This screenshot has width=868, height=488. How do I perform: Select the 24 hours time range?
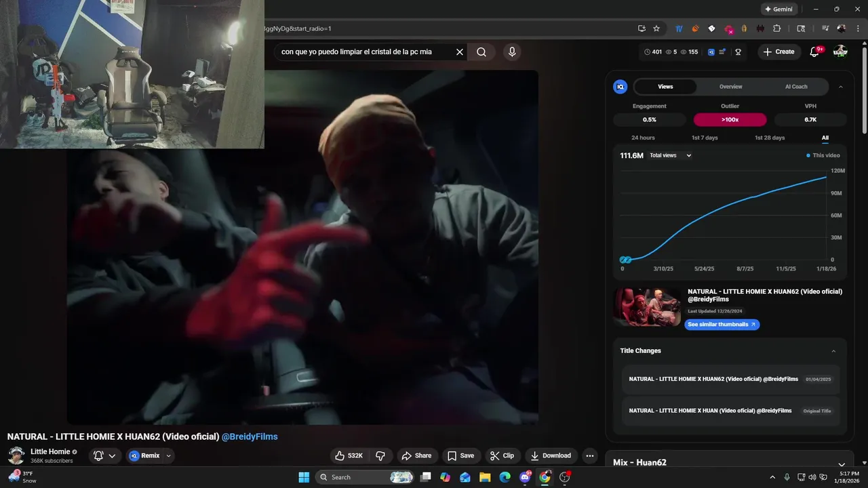pyautogui.click(x=643, y=138)
